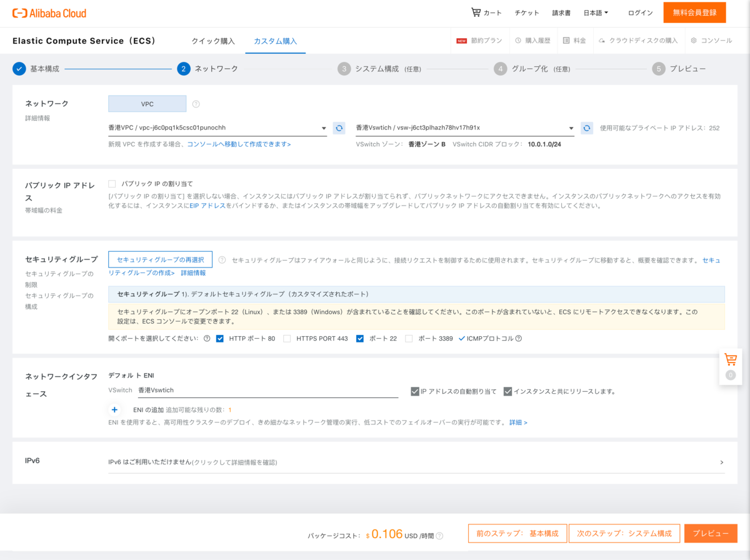Uncheck HTTP port 80 checkbox
Screen dimensions: 750x560
tap(220, 339)
